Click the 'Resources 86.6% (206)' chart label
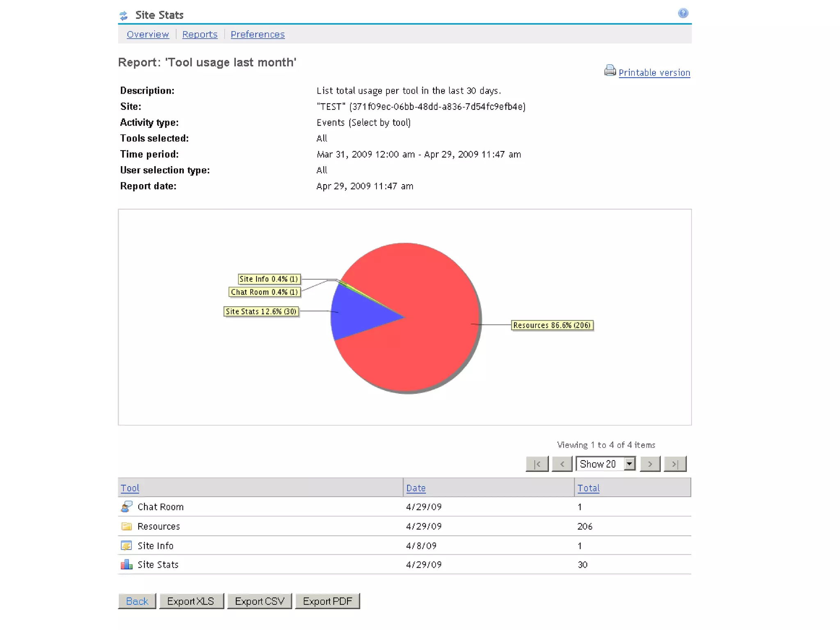Viewport: 840px width, 630px height. (x=552, y=325)
